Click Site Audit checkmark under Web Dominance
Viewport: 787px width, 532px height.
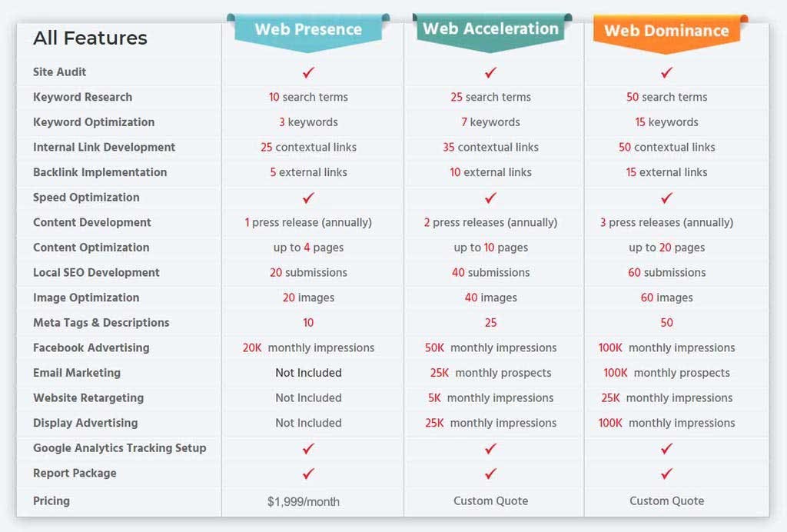[x=666, y=72]
